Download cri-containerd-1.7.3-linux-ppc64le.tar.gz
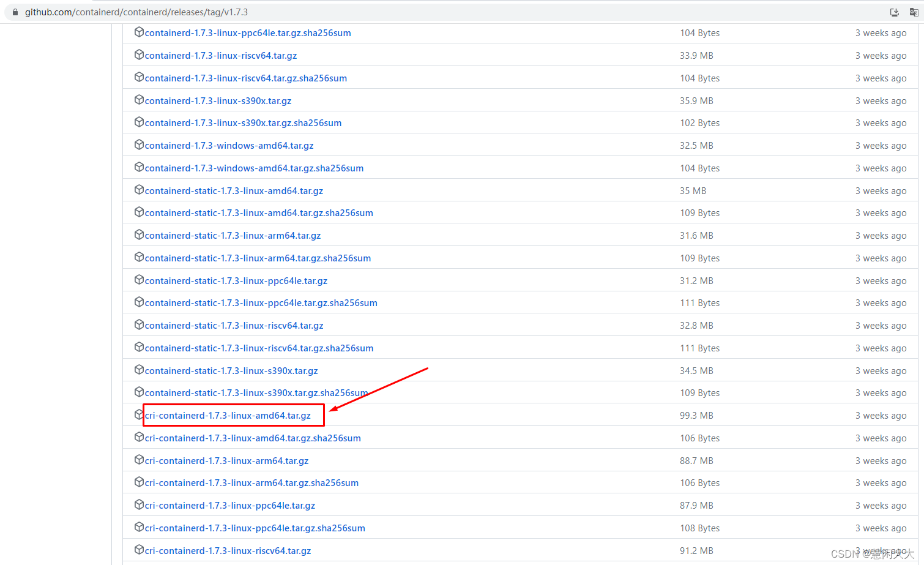This screenshot has height=565, width=924. coord(230,506)
